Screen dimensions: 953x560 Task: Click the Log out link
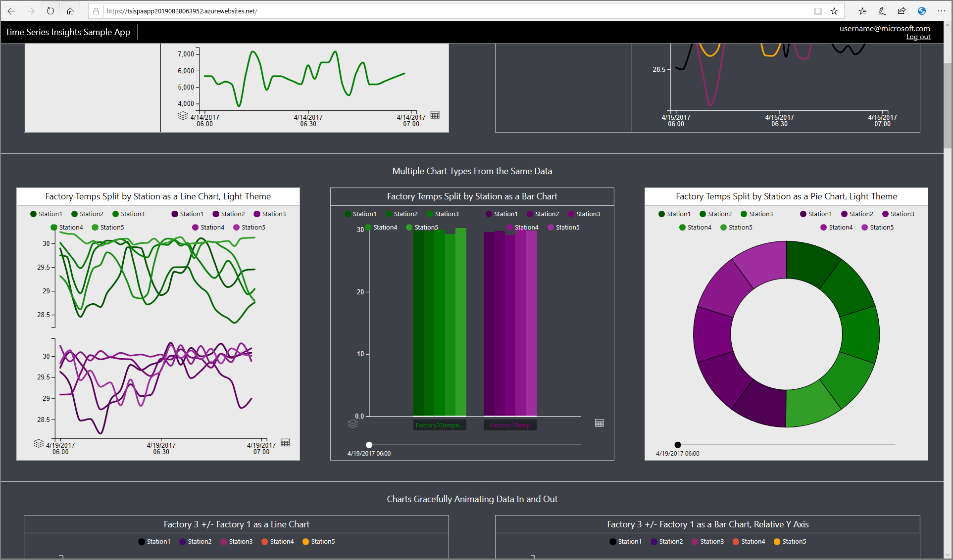point(918,37)
